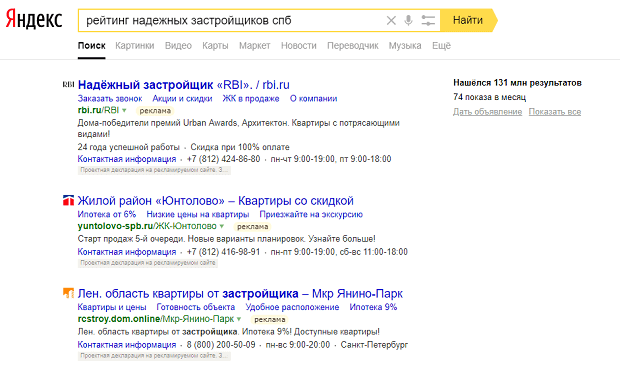The height and width of the screenshot is (372, 620).
Task: Click the RBI ad's Проектная декларация note
Action: pos(154,170)
